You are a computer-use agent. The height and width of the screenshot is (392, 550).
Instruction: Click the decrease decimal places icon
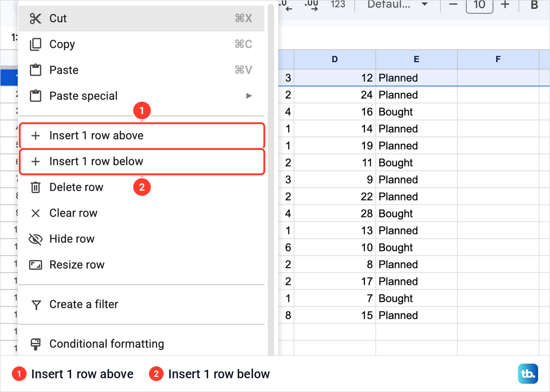click(285, 5)
